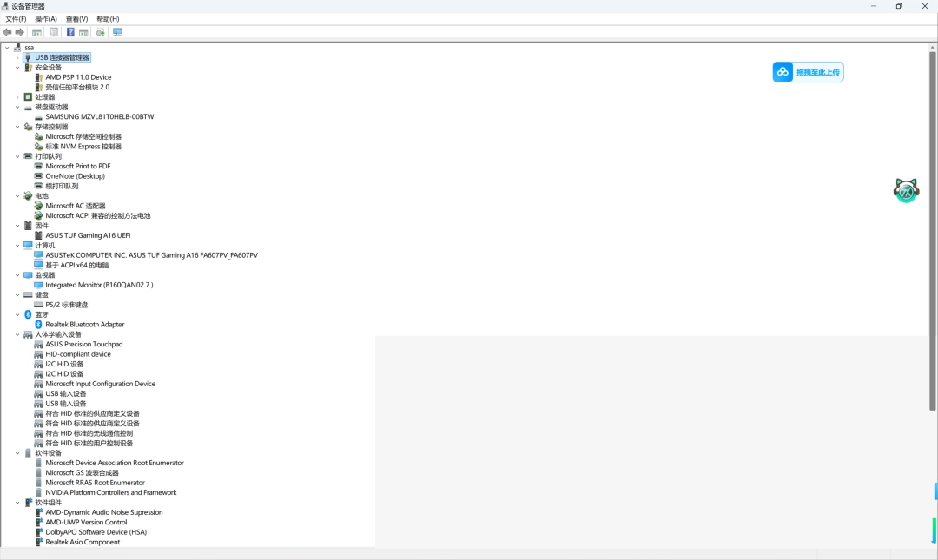Select Integrated Monitor (B160QAN02.7)

point(99,285)
